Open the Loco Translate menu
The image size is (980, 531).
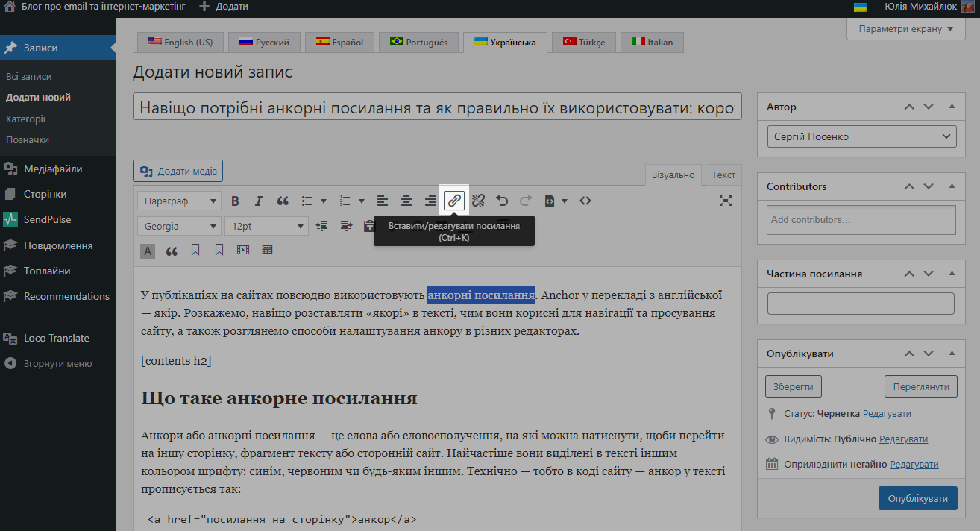coord(58,338)
